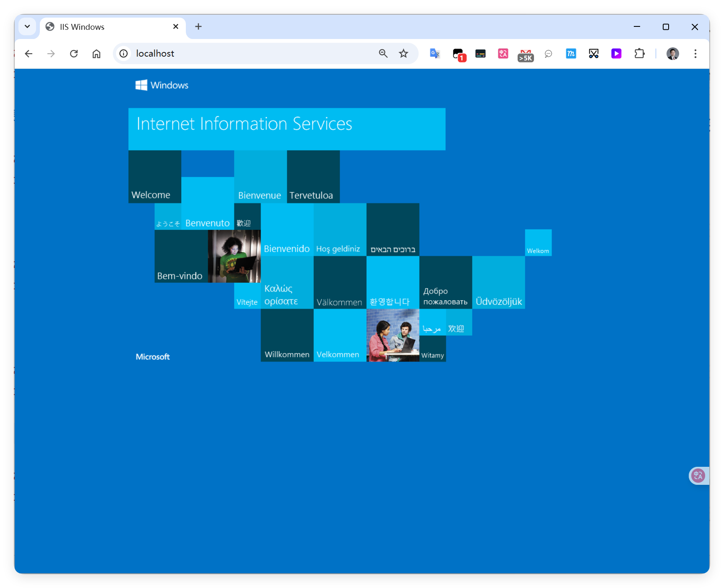Image resolution: width=724 pixels, height=588 pixels.
Task: Click the Chinese 欢迎 tile
Action: [x=459, y=322]
